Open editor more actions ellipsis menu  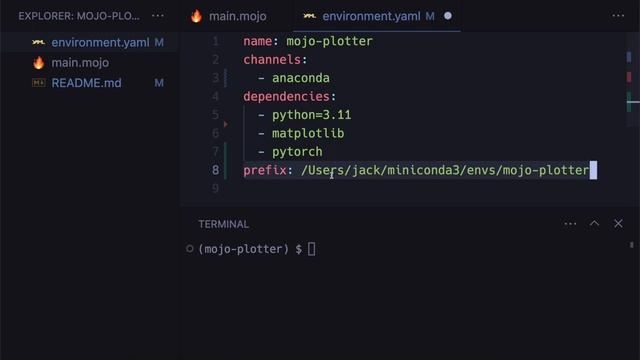point(618,16)
